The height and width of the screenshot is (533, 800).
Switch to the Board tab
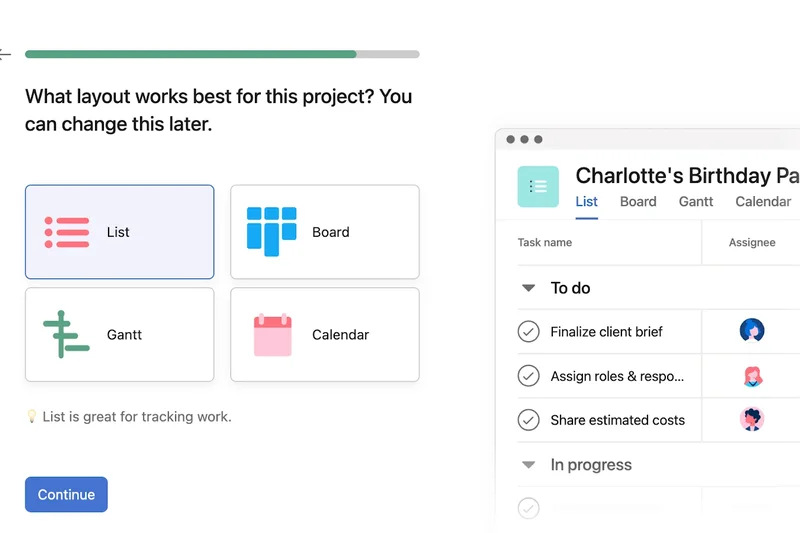[x=638, y=201]
